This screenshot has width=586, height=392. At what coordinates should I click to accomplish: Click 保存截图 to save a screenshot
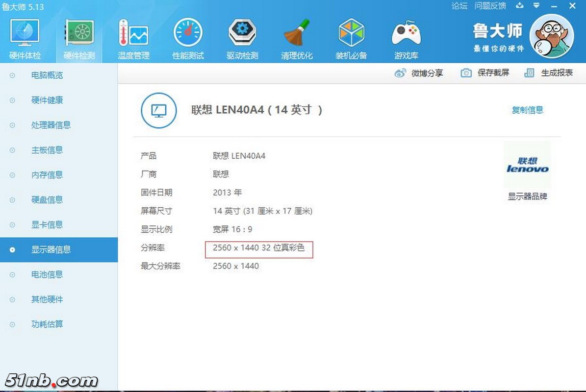click(x=490, y=73)
